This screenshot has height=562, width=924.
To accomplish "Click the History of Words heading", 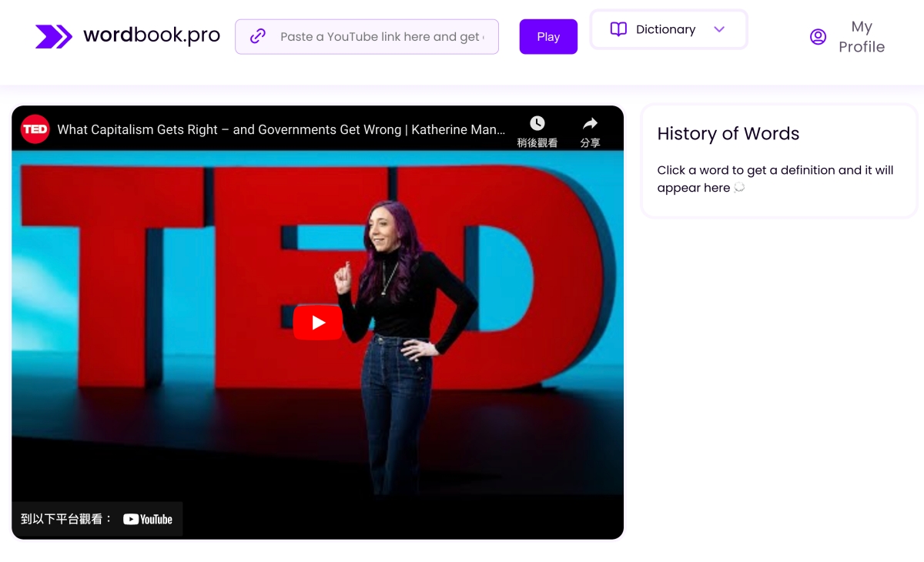I will coord(728,134).
